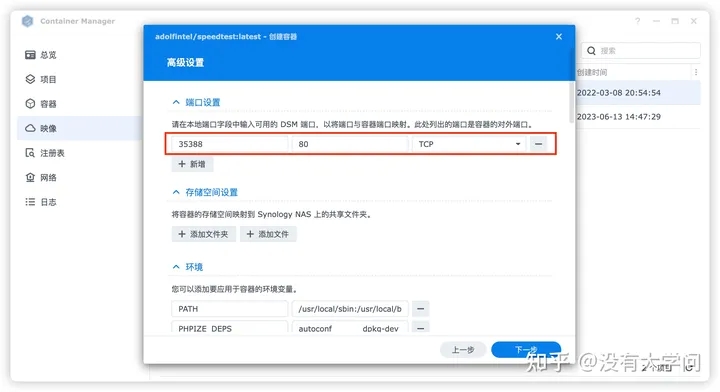Edit local port field 35388

(x=230, y=144)
